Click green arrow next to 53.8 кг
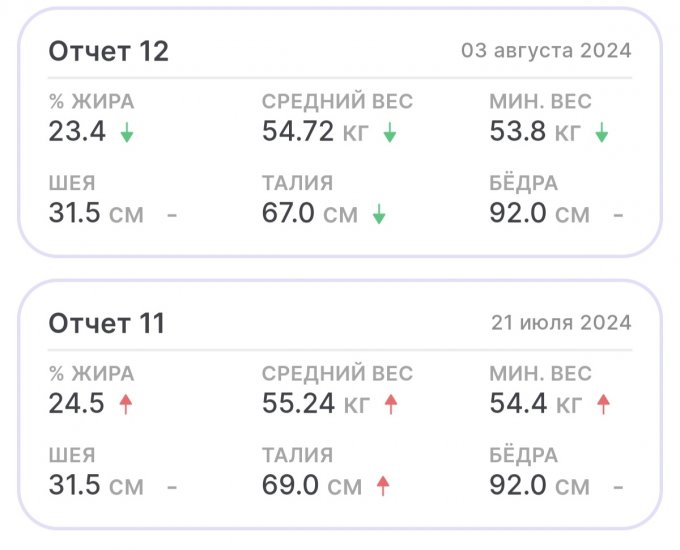The height and width of the screenshot is (550, 680). pos(601,133)
